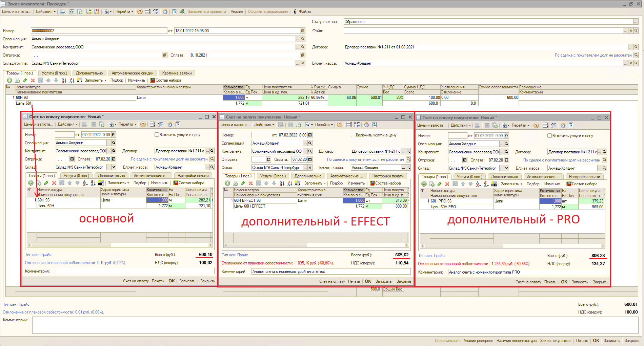Click the pencil edit-row icon in the main order Товары toolbar
644x346 pixels.
click(25, 80)
